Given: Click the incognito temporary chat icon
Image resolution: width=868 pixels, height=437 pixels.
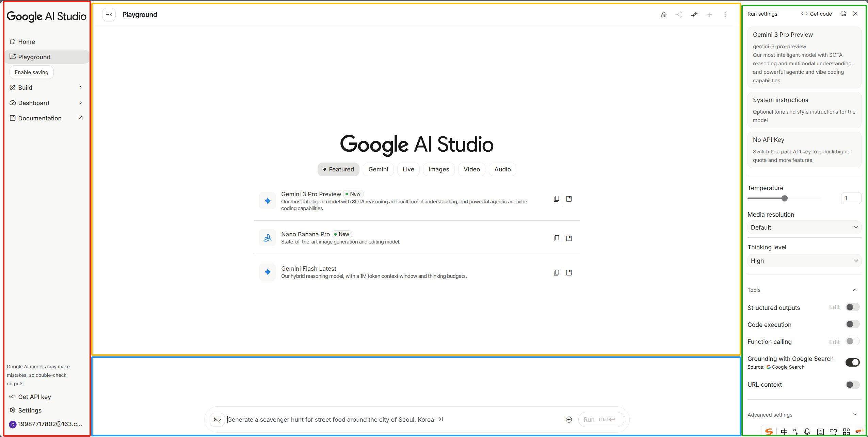Looking at the screenshot, I should pos(663,15).
